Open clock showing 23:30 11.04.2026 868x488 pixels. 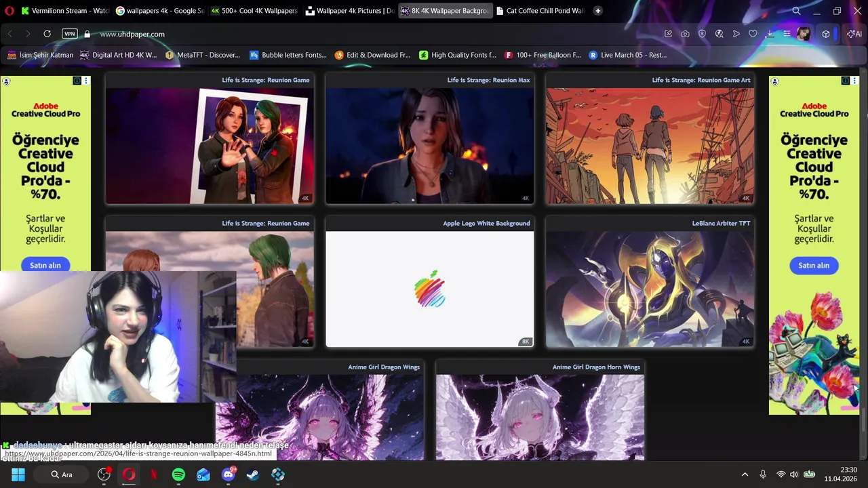pos(841,474)
